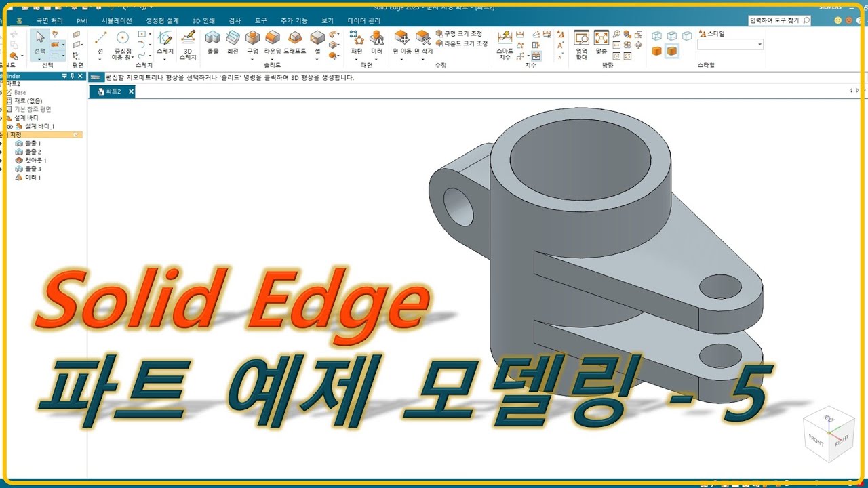Click the Base node in PathFinder
Image resolution: width=868 pixels, height=488 pixels.
coord(20,92)
